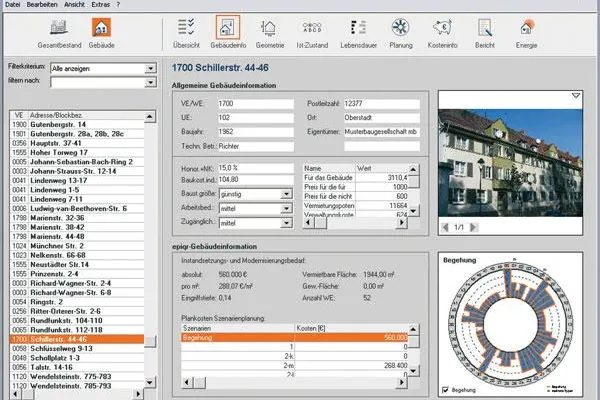The height and width of the screenshot is (400, 600).
Task: Click the Techn. Betr. field Richter
Action: coord(256,146)
